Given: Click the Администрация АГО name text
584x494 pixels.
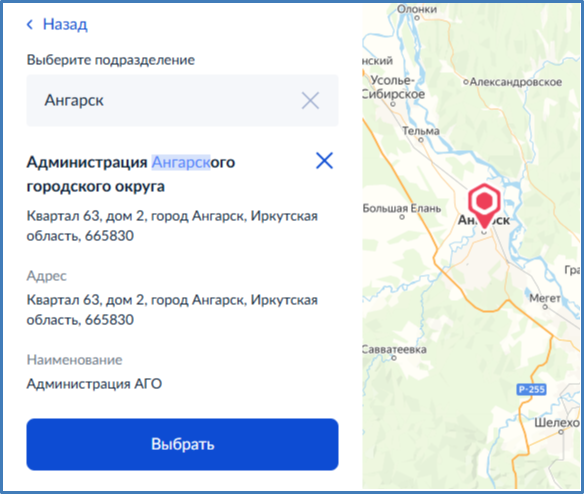Looking at the screenshot, I should [x=94, y=384].
